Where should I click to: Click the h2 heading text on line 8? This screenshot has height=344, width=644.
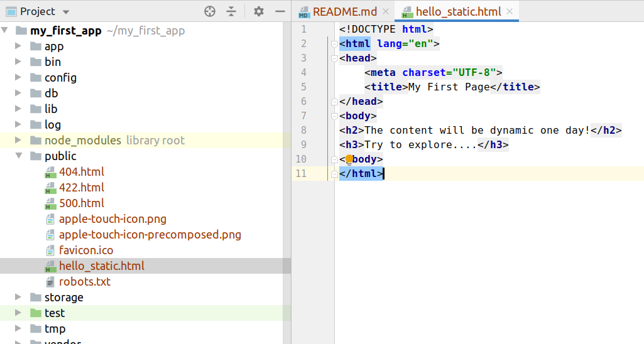pos(478,131)
